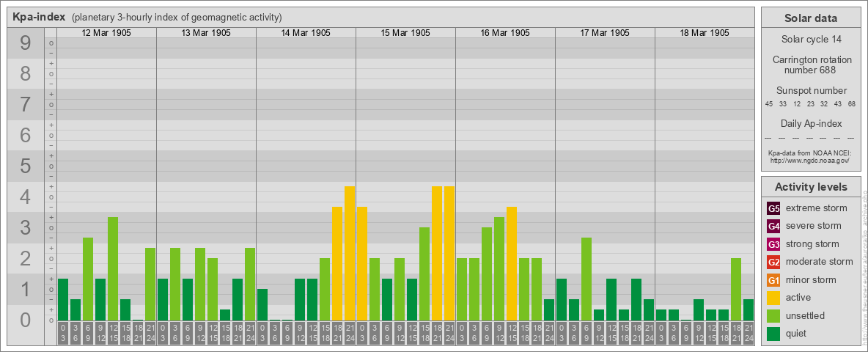868x352 pixels.
Task: Click the 16 Mar 12-15h yellow bar
Action: (x=512, y=263)
